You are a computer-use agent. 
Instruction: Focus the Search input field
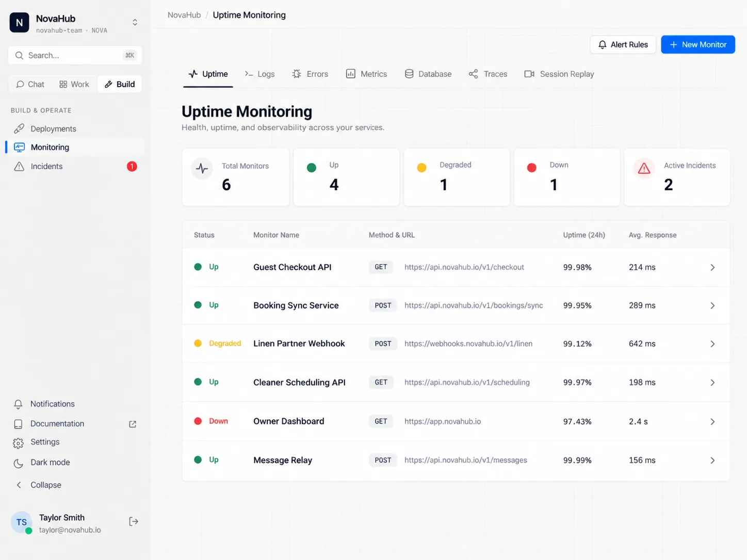[x=75, y=55]
